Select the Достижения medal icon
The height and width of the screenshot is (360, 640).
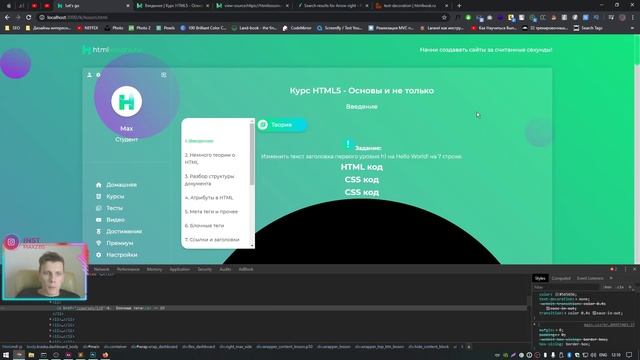coord(98,231)
